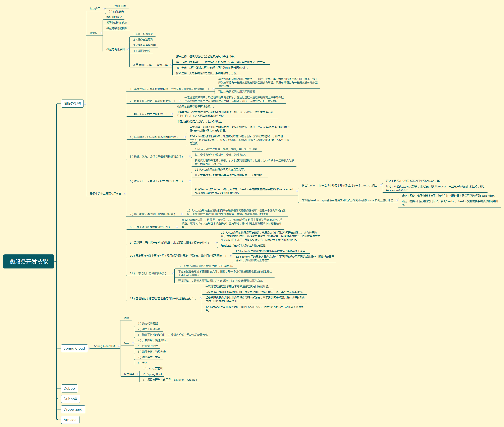Viewport: 504px width, 427px height.
Task: Collapse the 云原生的十二要素应用宣言 branch
Action: pos(125,193)
